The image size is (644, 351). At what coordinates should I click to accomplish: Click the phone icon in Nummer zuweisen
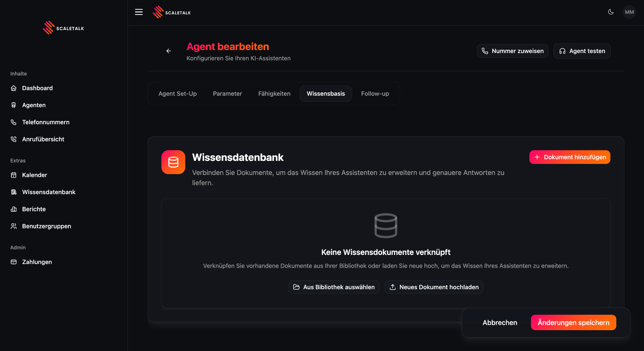(485, 51)
